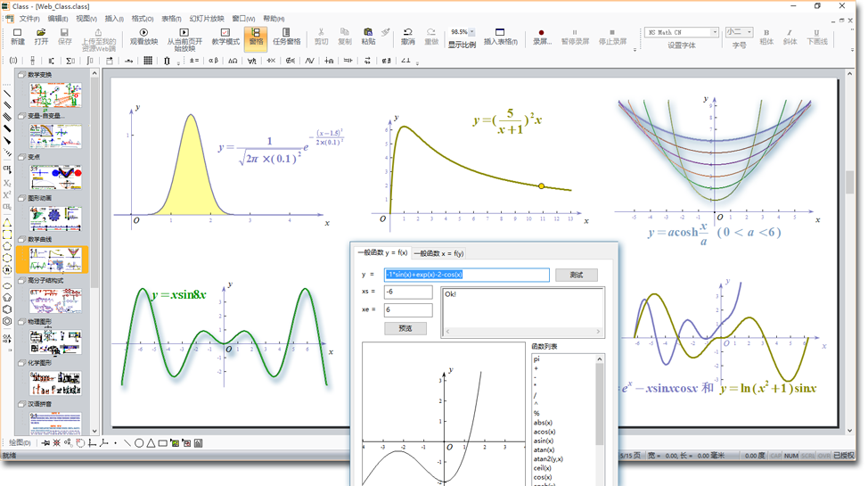Toggle the 窗格 pane button
Image resolution: width=868 pixels, height=486 pixels.
[x=256, y=36]
